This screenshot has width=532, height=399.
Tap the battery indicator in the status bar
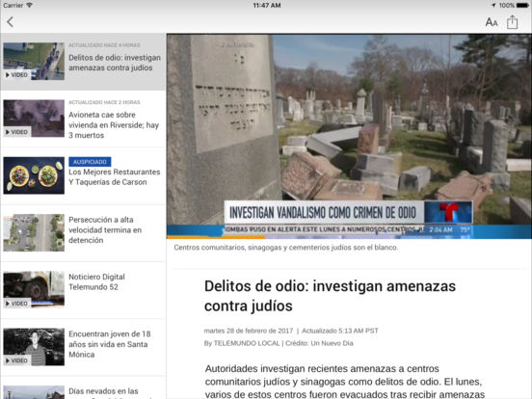tap(522, 5)
